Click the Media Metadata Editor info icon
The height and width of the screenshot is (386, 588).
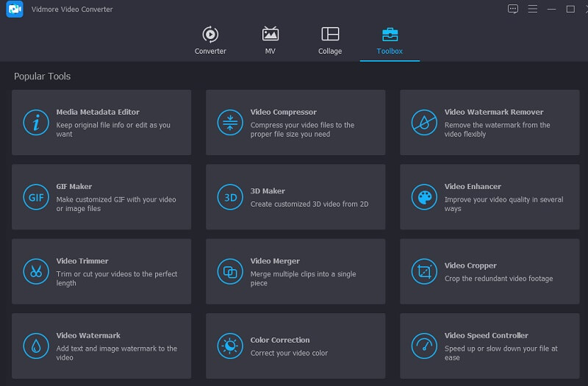tap(35, 123)
